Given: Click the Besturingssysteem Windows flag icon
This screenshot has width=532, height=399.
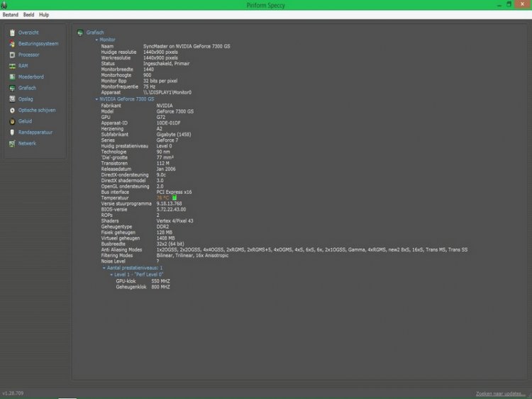Looking at the screenshot, I should [x=12, y=44].
